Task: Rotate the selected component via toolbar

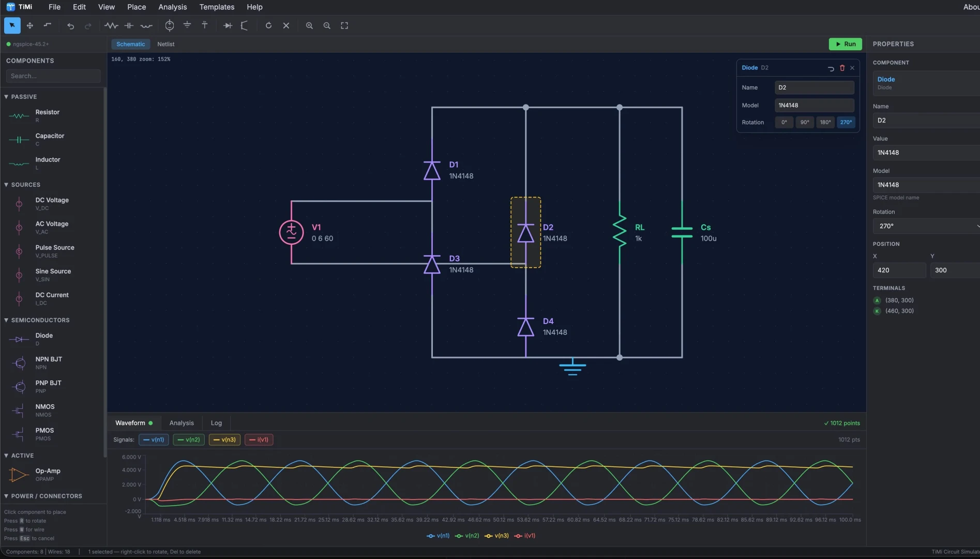Action: [x=268, y=25]
